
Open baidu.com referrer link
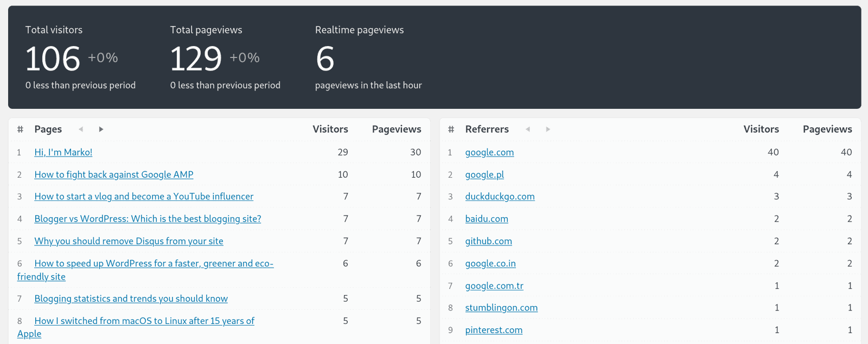pyautogui.click(x=487, y=219)
